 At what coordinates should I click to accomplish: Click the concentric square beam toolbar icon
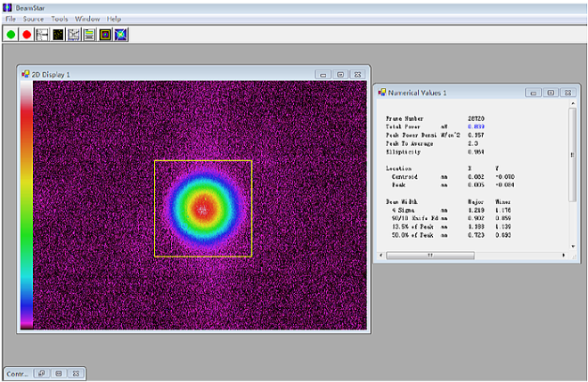[x=105, y=34]
